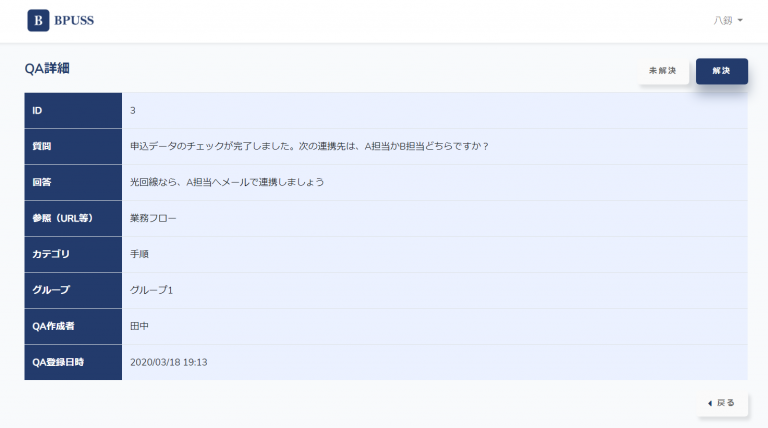Click the 質問 text about 申込データ
Screen dimensions: 768x428
click(x=309, y=146)
